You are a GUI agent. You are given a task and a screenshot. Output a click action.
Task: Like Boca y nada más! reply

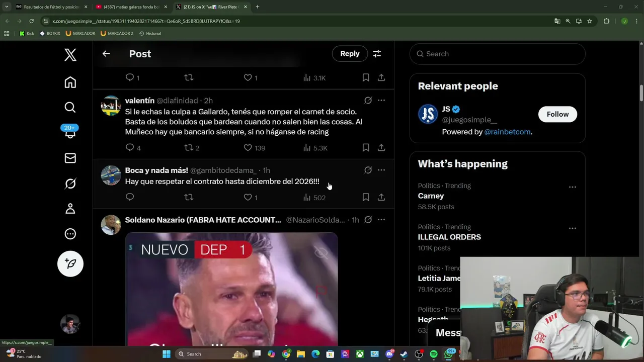click(250, 198)
